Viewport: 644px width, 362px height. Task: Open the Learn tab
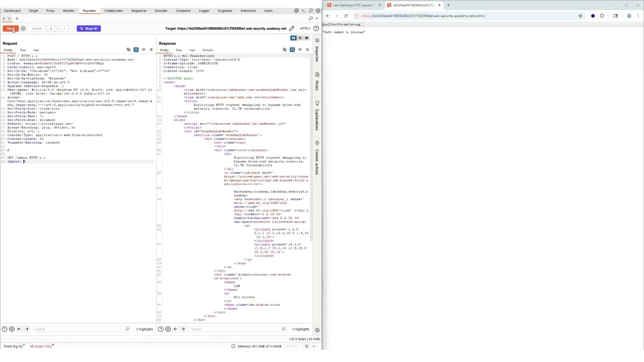(268, 11)
